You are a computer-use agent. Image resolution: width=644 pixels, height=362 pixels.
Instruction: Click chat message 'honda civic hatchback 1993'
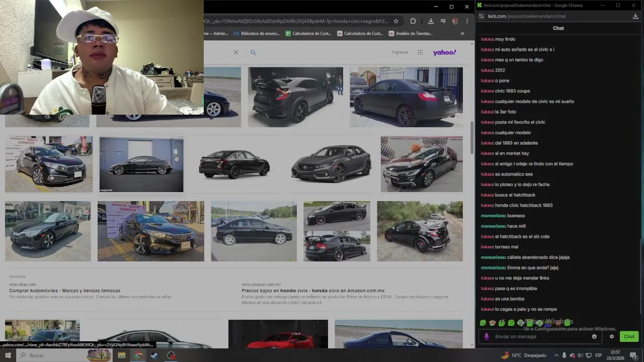[x=524, y=205]
